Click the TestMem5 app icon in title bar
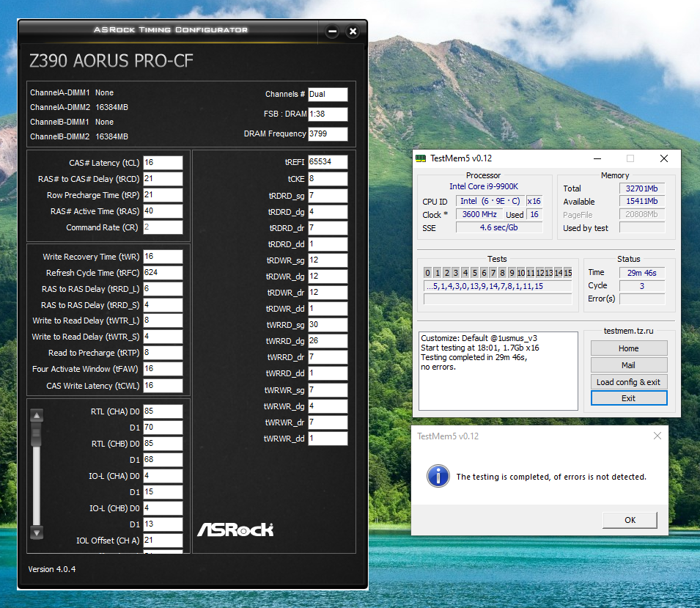 point(421,158)
